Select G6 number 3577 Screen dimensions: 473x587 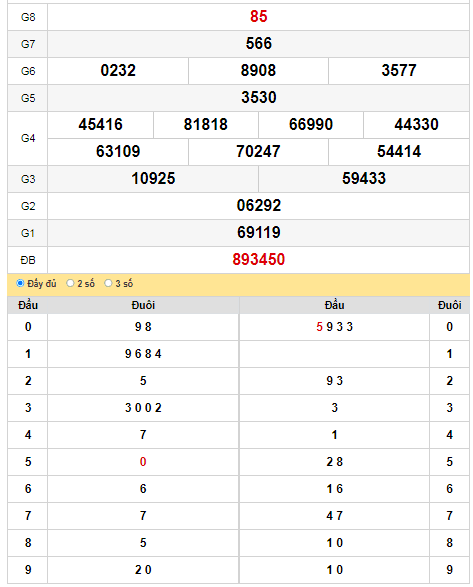click(x=399, y=70)
